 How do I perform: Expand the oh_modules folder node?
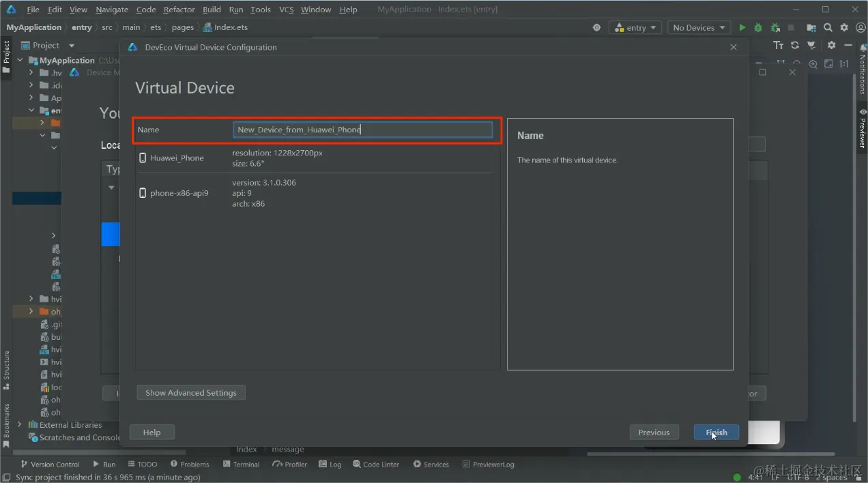31,312
